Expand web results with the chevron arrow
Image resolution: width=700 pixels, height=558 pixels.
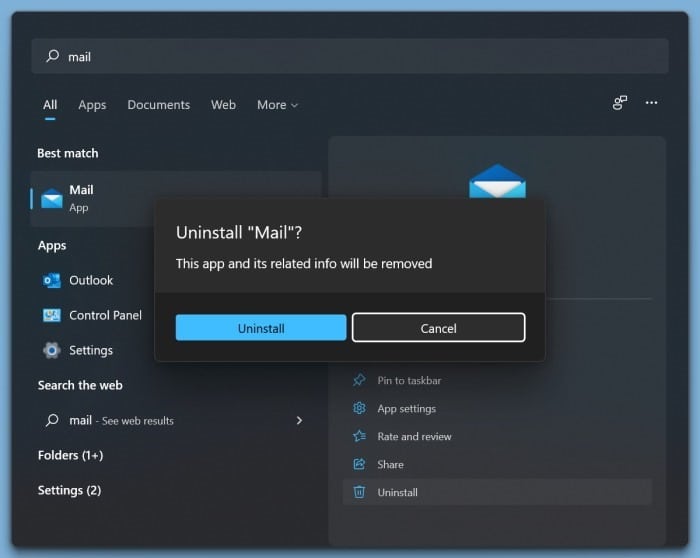tap(299, 421)
